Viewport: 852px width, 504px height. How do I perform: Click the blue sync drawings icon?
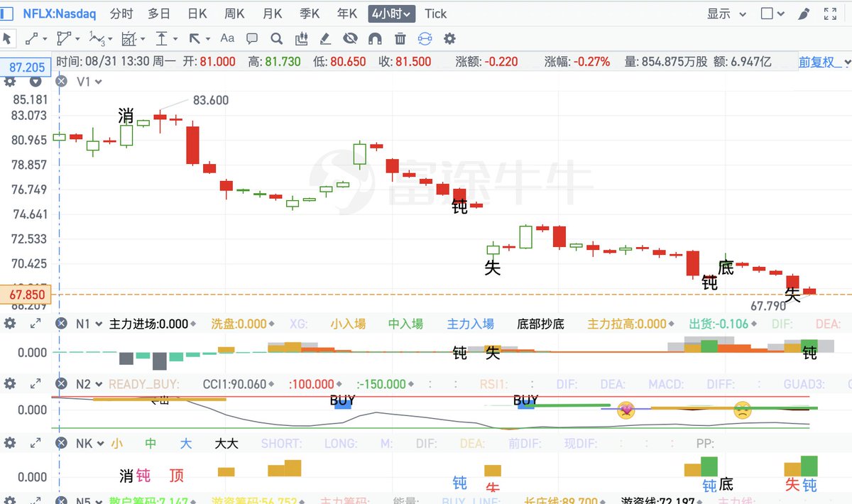tap(425, 38)
